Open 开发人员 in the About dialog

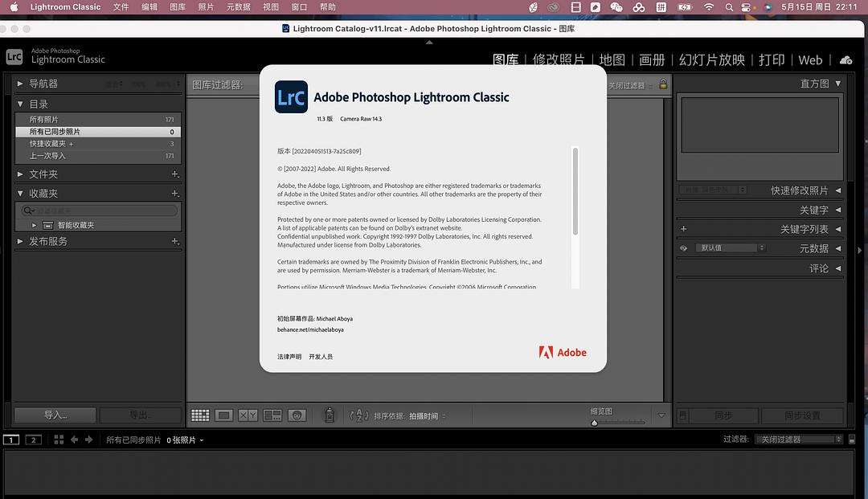tap(321, 357)
